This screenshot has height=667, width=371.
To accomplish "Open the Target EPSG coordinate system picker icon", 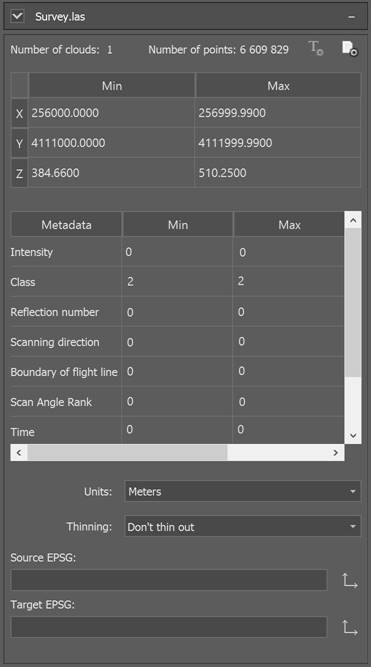I will (x=350, y=627).
